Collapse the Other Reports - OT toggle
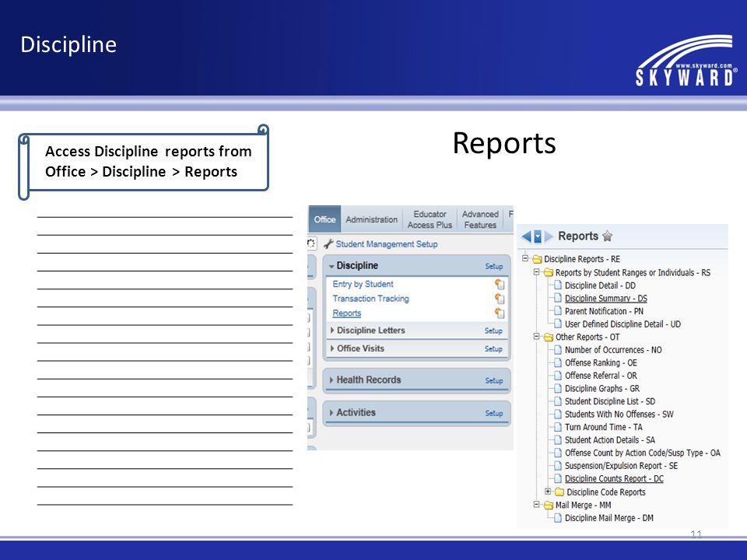The image size is (747, 560). coord(536,336)
